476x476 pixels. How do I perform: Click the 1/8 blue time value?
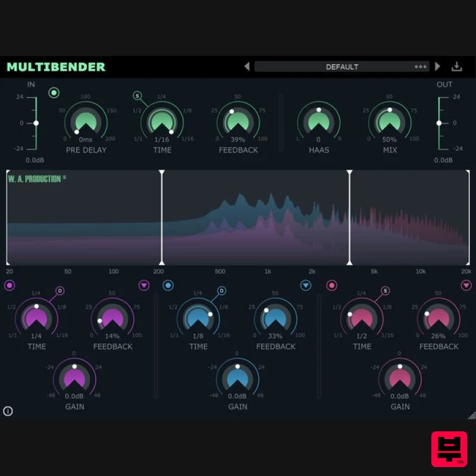pyautogui.click(x=198, y=336)
